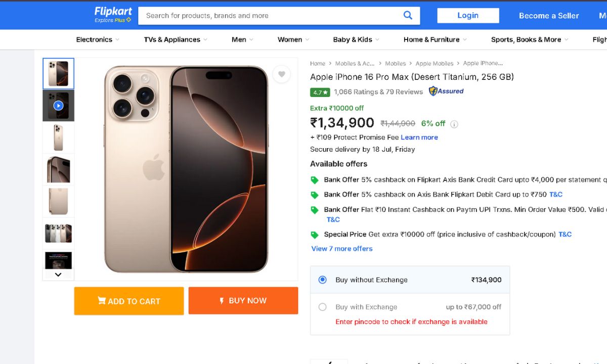Viewport: 607px width, 364px height.
Task: Click the price info icon
Action: pos(454,124)
